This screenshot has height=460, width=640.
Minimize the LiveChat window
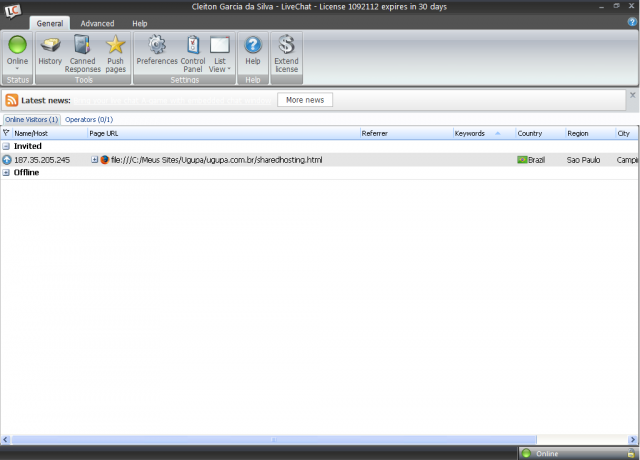[601, 7]
